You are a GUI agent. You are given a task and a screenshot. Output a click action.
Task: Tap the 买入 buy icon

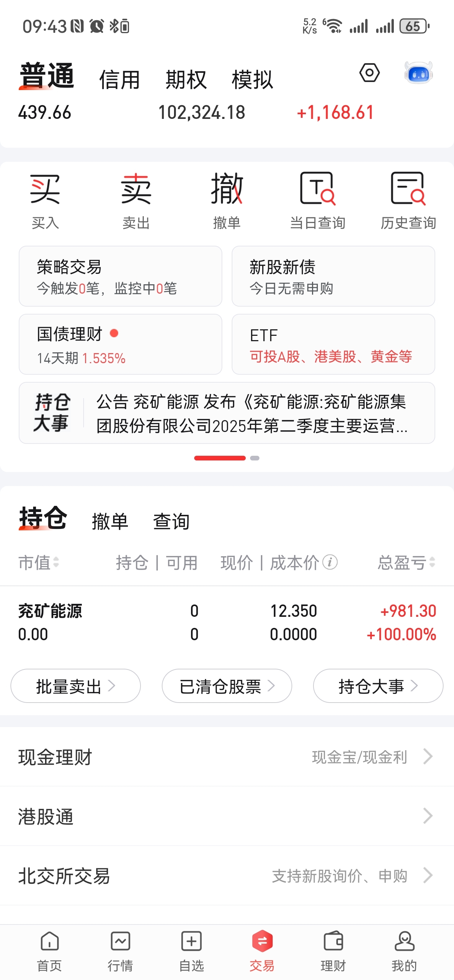pyautogui.click(x=45, y=201)
